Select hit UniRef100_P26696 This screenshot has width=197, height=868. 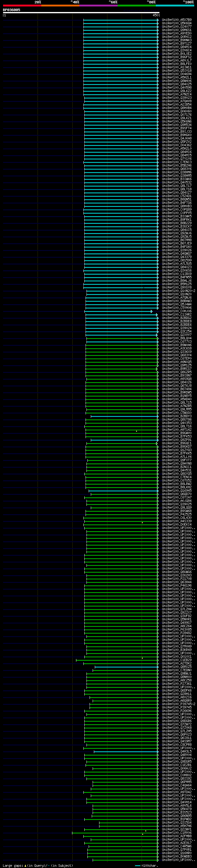177,711
